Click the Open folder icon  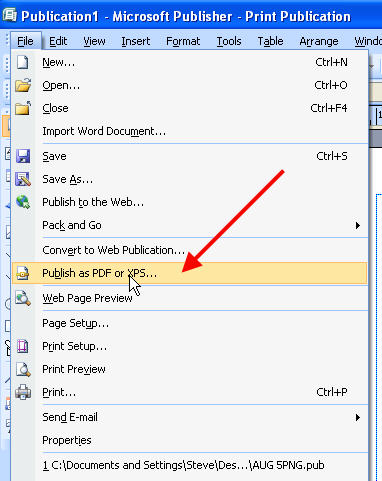point(23,85)
